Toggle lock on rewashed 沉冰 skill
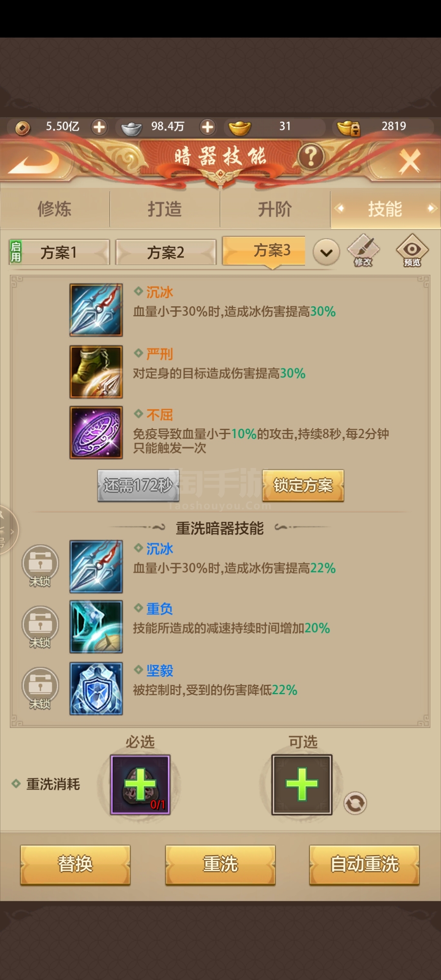Screen dimensions: 441x980 [40, 566]
